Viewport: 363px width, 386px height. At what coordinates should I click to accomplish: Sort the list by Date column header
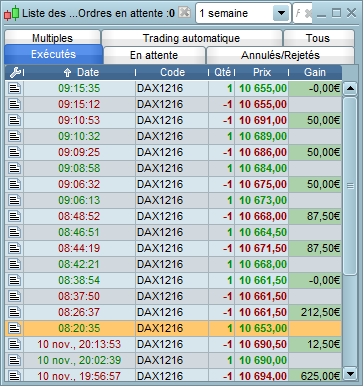[x=81, y=72]
